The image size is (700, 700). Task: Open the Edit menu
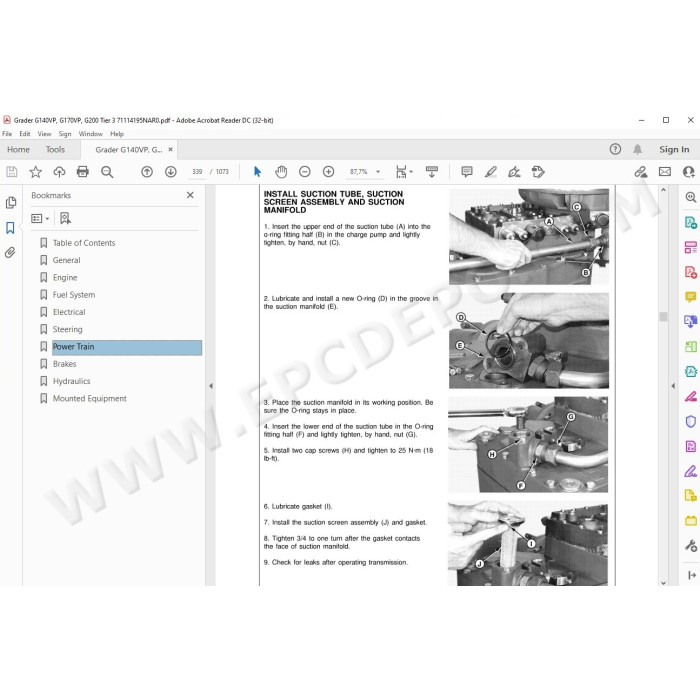[x=25, y=134]
